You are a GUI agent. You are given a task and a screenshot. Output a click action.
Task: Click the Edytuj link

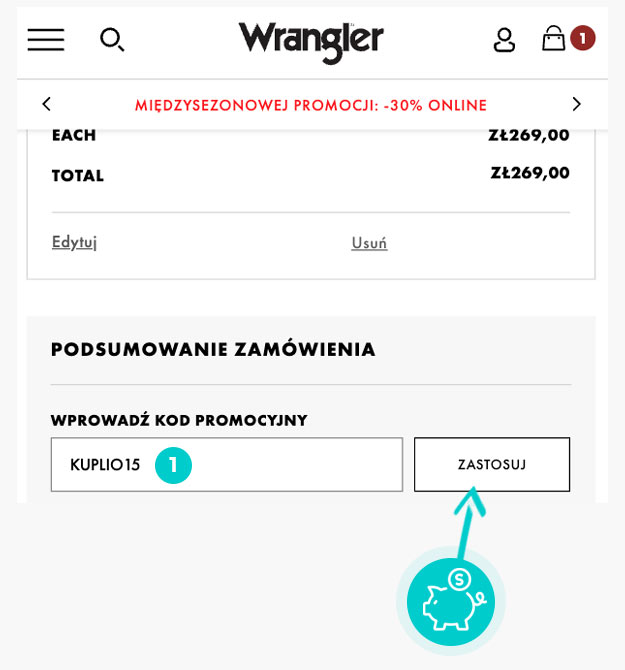click(74, 242)
